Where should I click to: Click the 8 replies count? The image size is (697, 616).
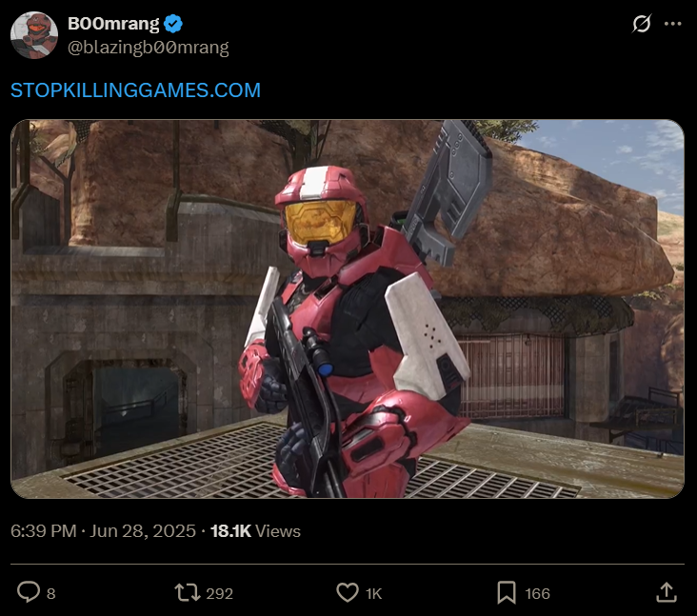(x=51, y=593)
